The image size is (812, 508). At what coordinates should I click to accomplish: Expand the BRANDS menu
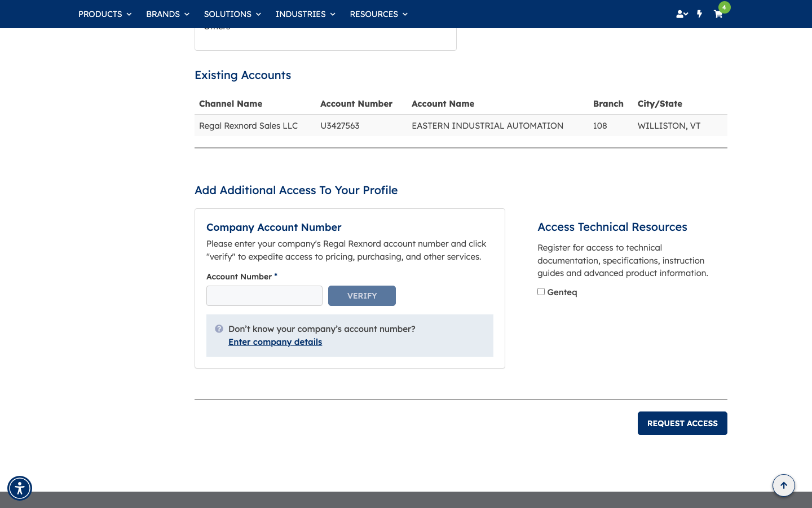[x=167, y=14]
